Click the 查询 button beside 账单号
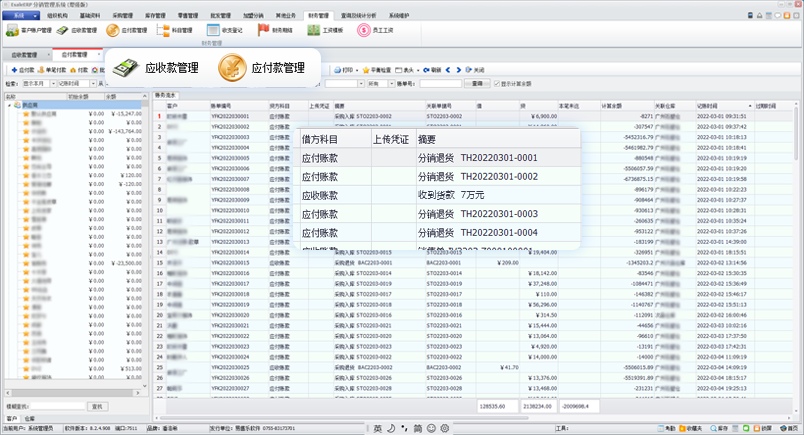Screen dimensions: 804x435 pyautogui.click(x=476, y=84)
